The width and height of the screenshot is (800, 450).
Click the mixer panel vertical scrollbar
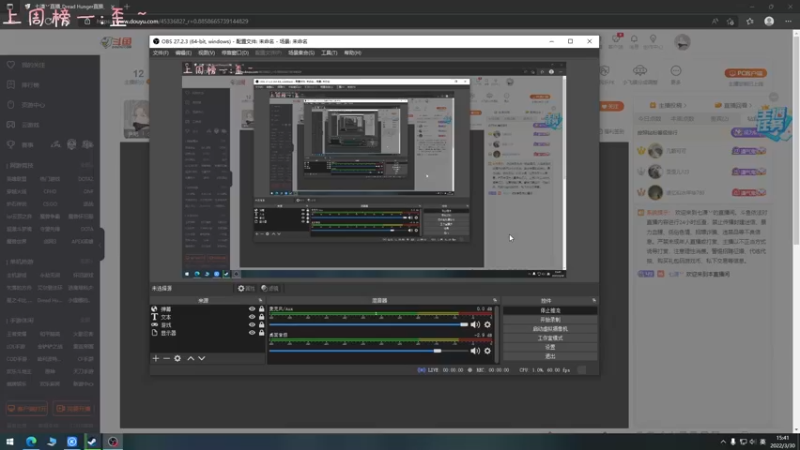tap(497, 334)
